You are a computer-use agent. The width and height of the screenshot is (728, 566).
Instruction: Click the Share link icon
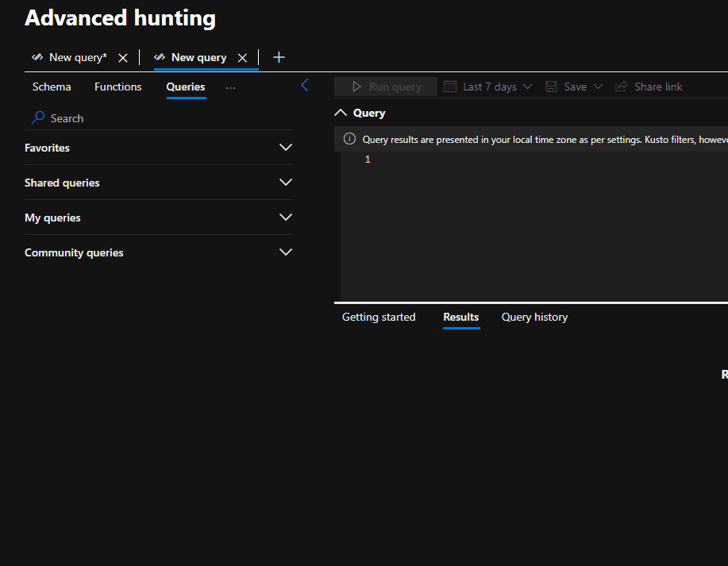(x=622, y=86)
